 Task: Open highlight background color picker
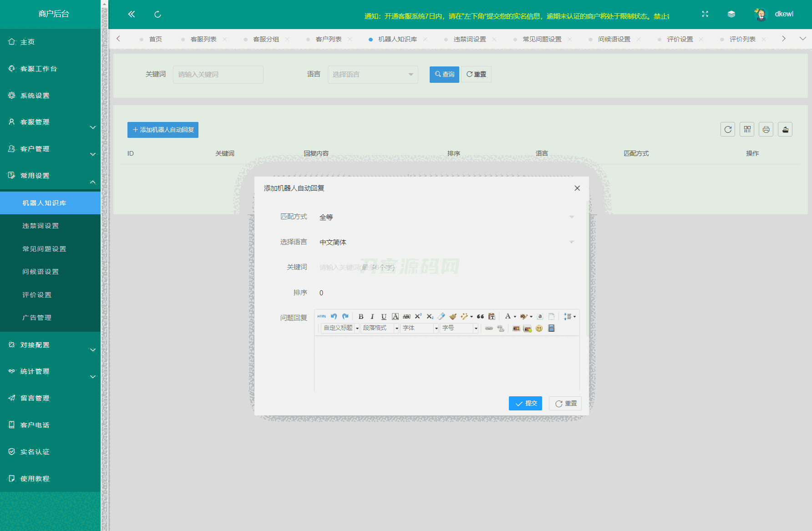[524, 316]
